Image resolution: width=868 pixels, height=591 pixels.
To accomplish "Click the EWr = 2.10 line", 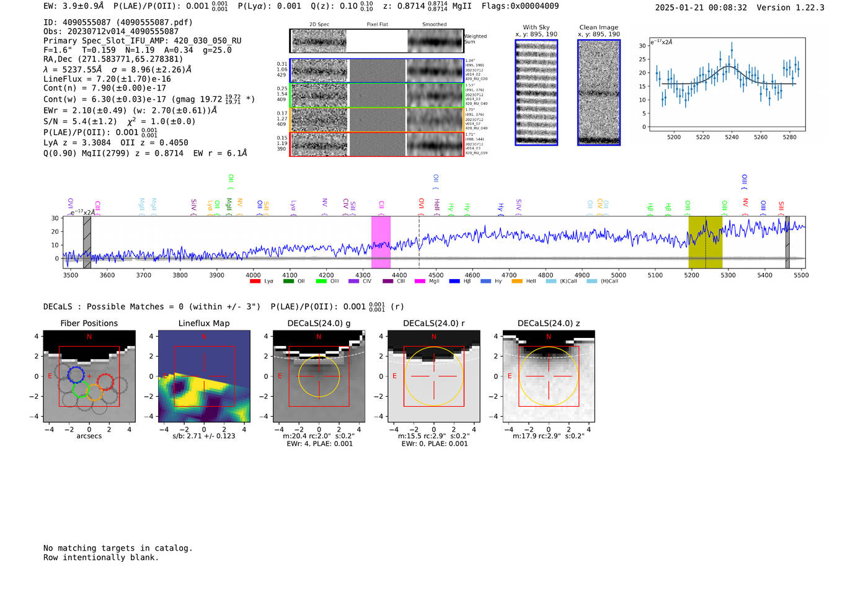I will pyautogui.click(x=130, y=110).
